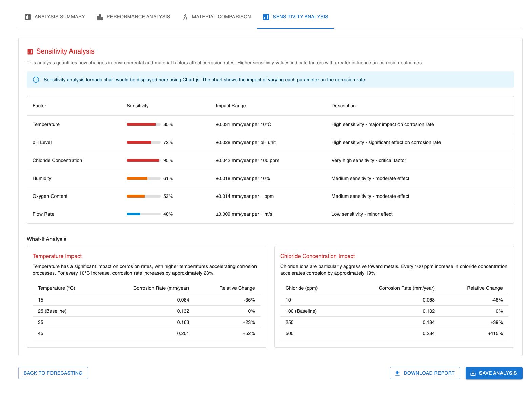Click the Performance Analysis bar chart icon
This screenshot has height=393, width=532.
click(100, 17)
